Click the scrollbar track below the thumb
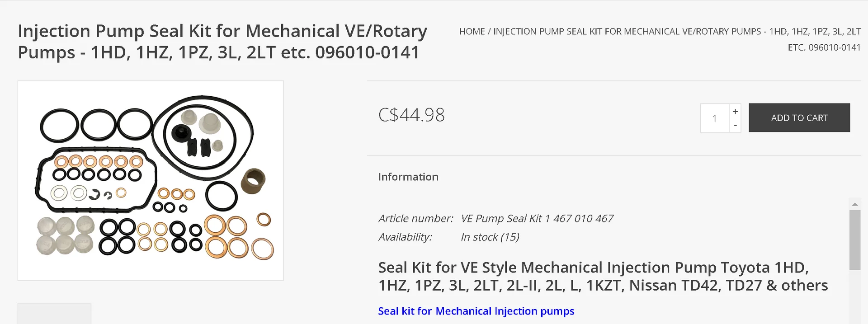Screen dimensions: 868x324 click(x=854, y=298)
